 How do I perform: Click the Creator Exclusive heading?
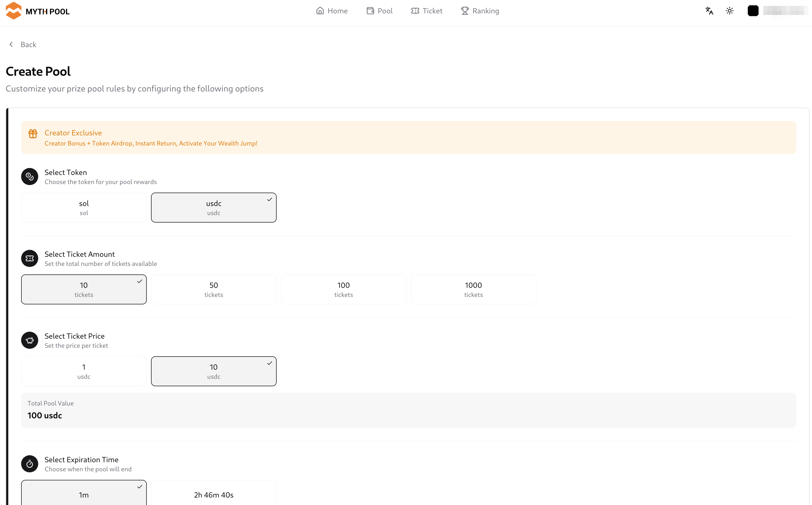tap(73, 133)
